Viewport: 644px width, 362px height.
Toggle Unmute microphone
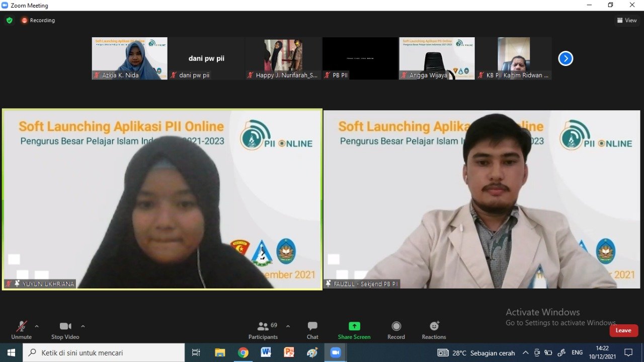[21, 330]
